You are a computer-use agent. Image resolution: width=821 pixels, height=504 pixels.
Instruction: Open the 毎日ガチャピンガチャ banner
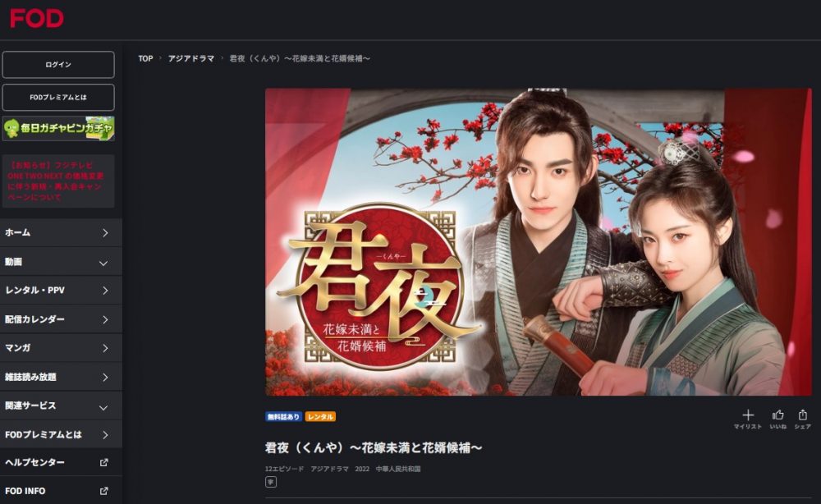pos(58,129)
